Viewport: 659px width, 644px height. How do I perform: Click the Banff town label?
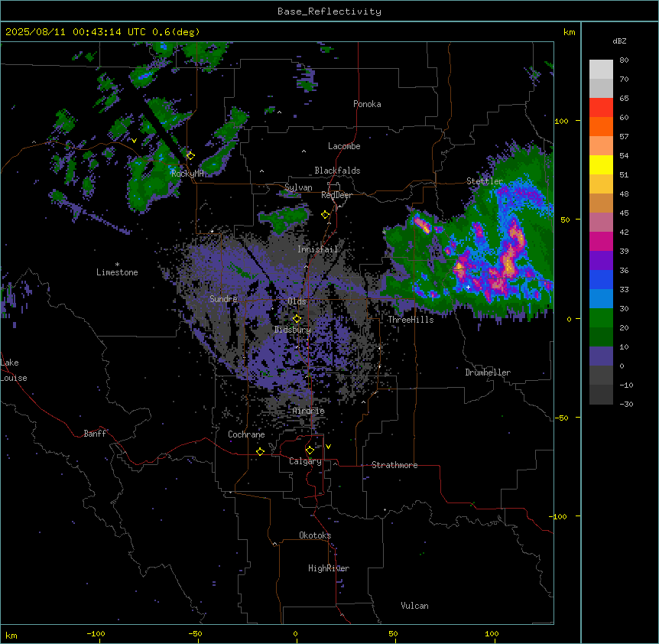click(95, 434)
